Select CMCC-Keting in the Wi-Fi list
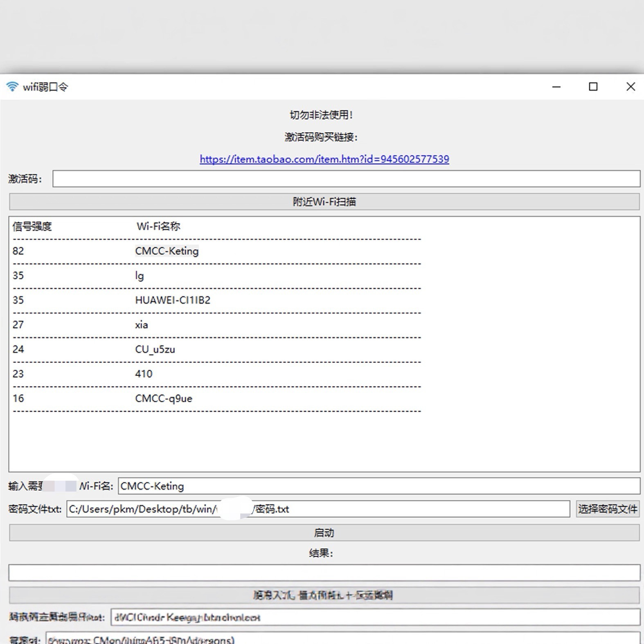644x644 pixels. pyautogui.click(x=167, y=251)
